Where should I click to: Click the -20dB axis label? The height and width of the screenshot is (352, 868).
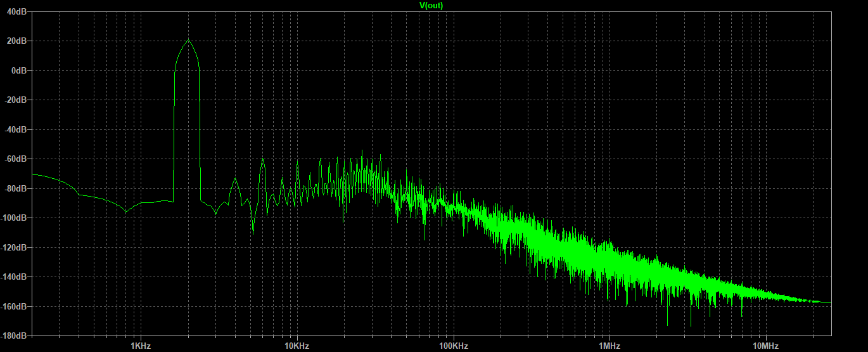coord(16,100)
